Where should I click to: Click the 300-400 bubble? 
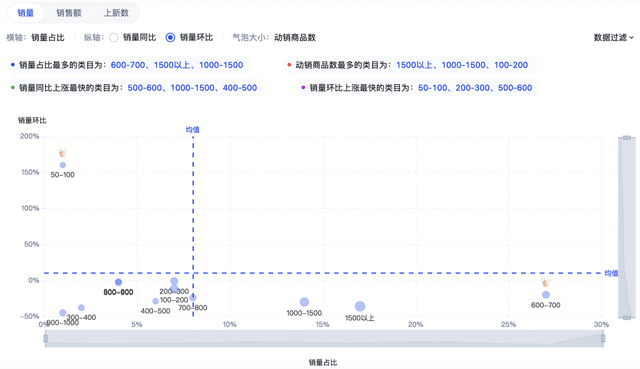tap(81, 307)
